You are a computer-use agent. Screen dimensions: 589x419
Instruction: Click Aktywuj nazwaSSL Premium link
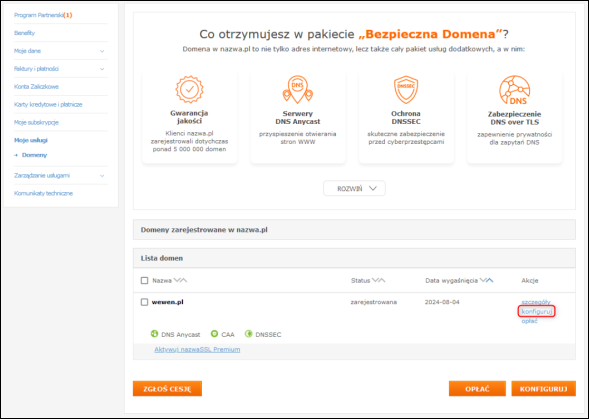click(x=197, y=349)
